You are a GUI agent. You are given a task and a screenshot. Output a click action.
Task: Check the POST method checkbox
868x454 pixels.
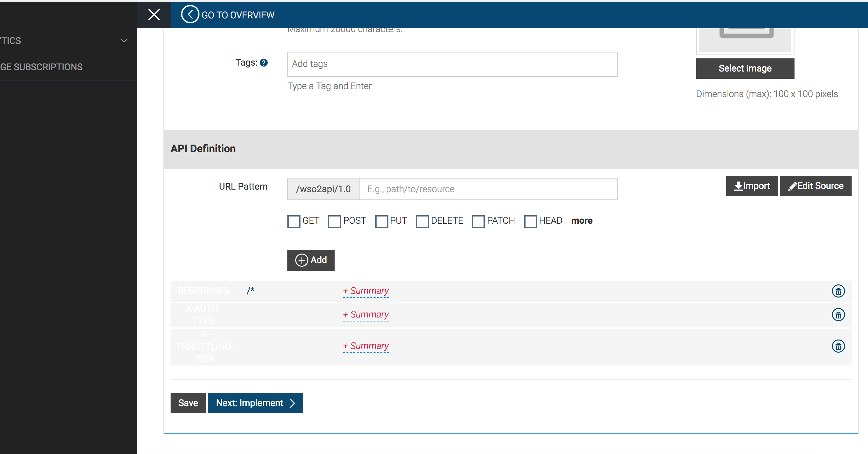tap(334, 221)
